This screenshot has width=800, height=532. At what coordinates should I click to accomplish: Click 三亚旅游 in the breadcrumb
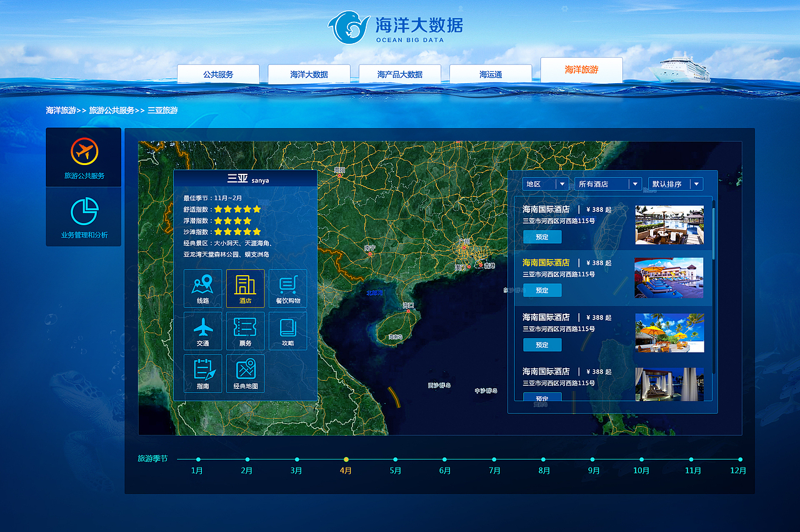point(162,110)
